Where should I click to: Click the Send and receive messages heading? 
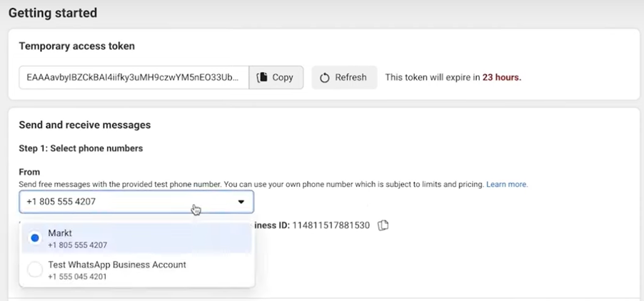(84, 125)
